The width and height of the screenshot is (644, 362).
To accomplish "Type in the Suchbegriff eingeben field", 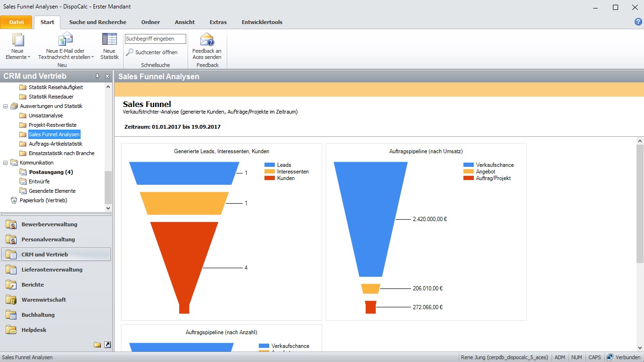I will click(x=155, y=39).
